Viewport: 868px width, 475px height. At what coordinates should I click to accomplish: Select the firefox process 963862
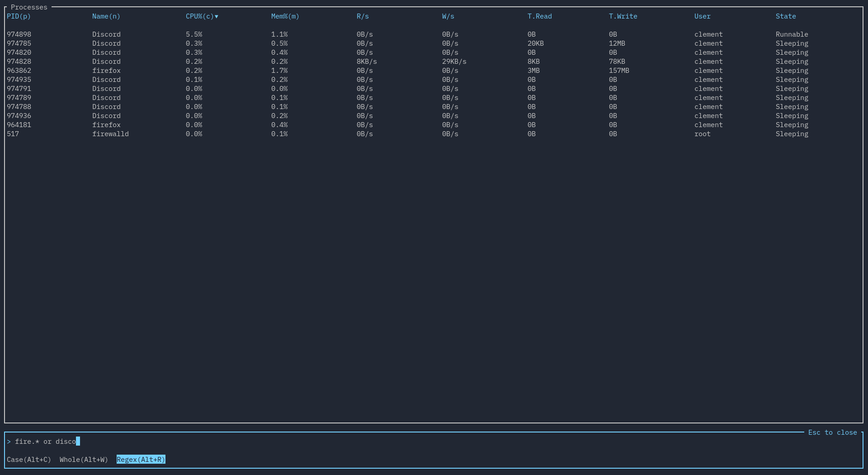click(181, 71)
